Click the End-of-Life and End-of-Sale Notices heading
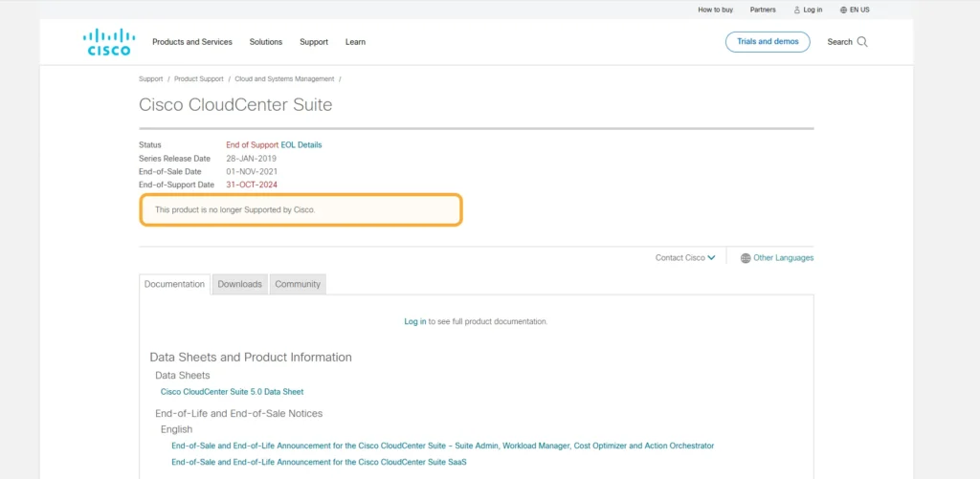The height and width of the screenshot is (479, 980). tap(238, 413)
